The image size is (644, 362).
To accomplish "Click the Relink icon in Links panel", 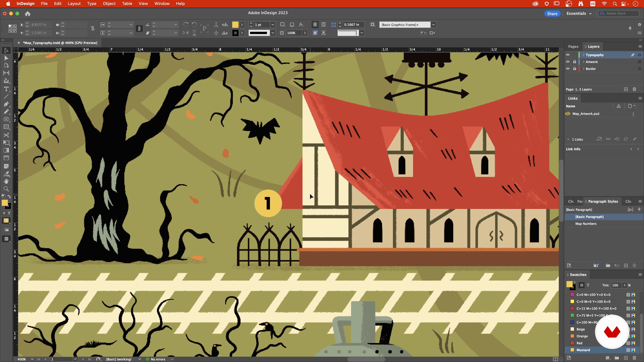I will (x=608, y=139).
